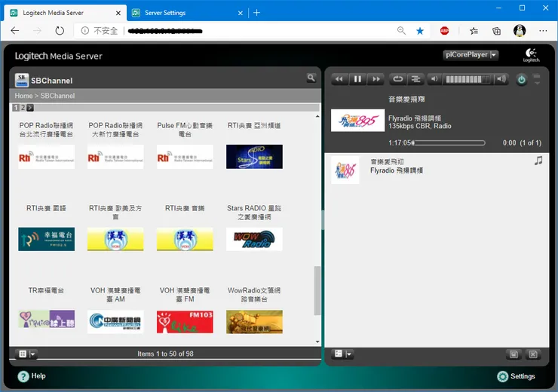Seek on the track progress bar
This screenshot has height=392, width=558.
click(x=449, y=142)
